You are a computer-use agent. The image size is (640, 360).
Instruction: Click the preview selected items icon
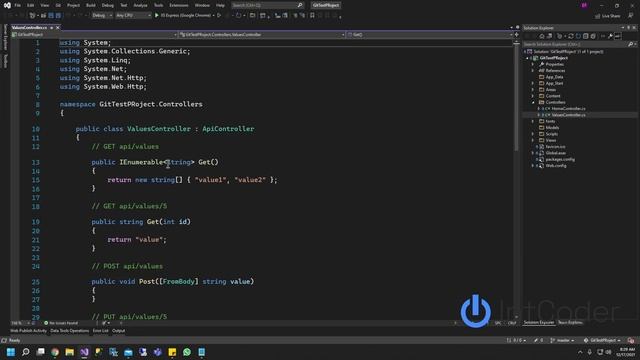point(618,36)
